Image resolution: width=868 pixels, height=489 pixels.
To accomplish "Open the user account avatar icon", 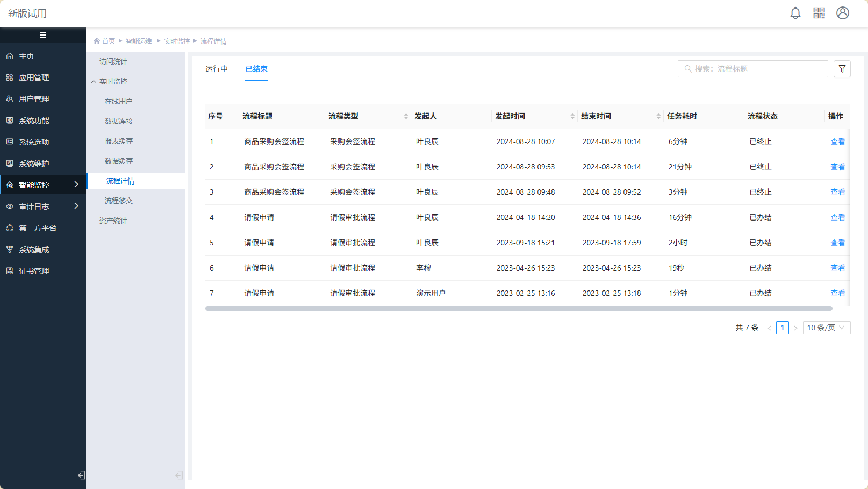I will click(843, 13).
